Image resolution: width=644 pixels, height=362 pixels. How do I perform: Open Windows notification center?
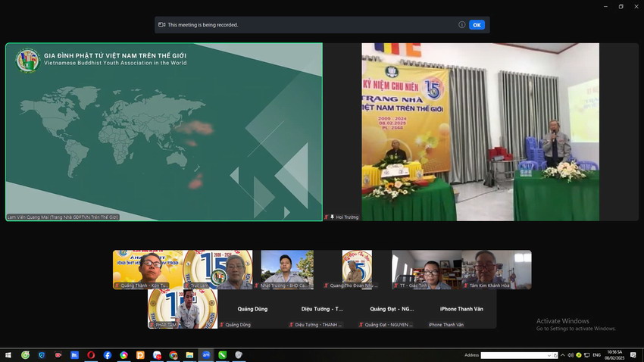pyautogui.click(x=633, y=355)
